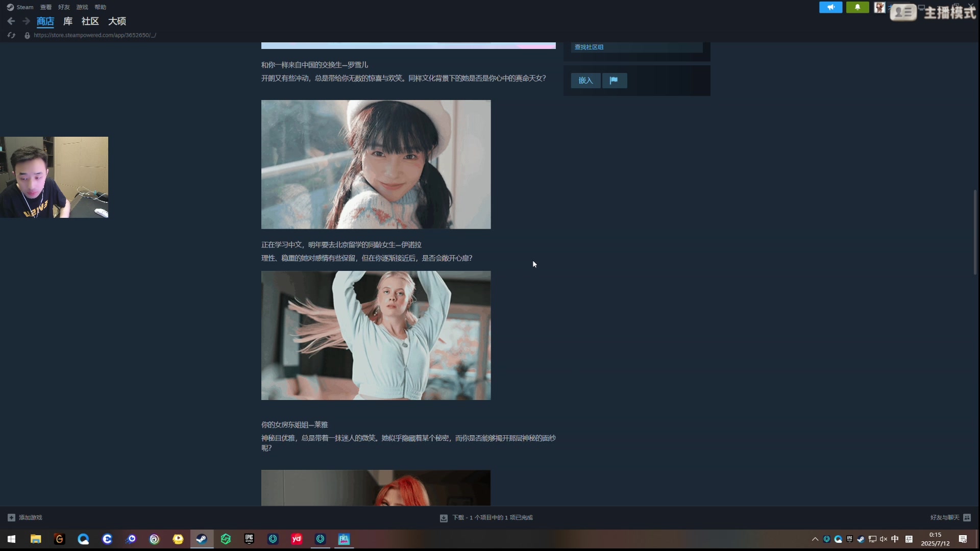Click the lock icon beside the URL
The width and height of the screenshot is (980, 551).
(27, 35)
